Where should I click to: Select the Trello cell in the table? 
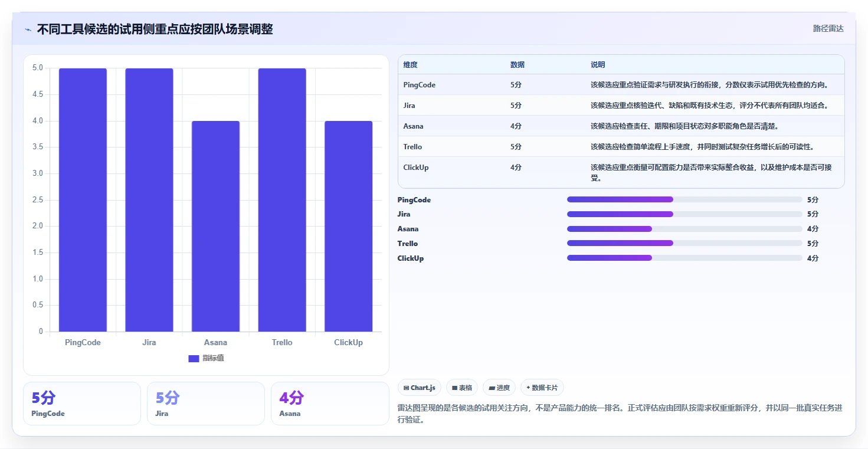click(412, 147)
